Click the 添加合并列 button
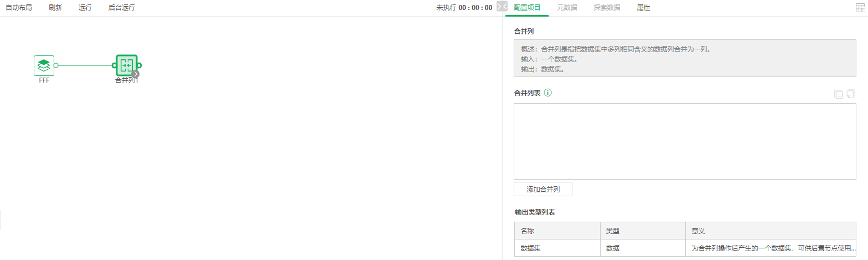The width and height of the screenshot is (868, 260). click(543, 189)
